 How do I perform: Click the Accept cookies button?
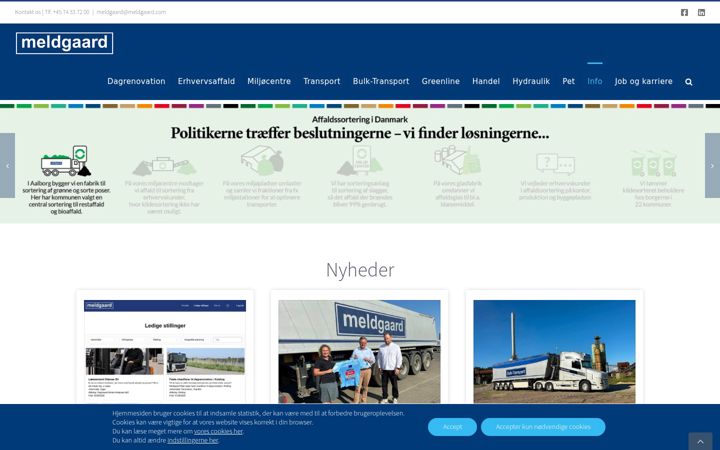point(452,427)
